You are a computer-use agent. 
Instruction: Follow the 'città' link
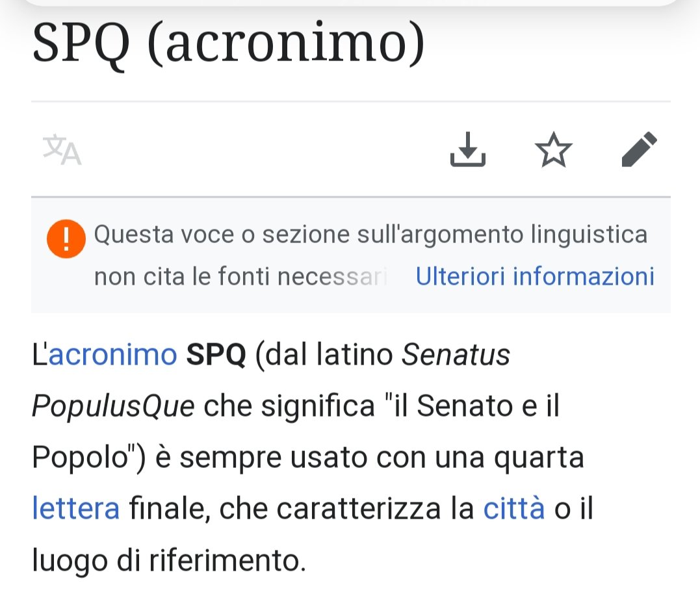point(514,508)
